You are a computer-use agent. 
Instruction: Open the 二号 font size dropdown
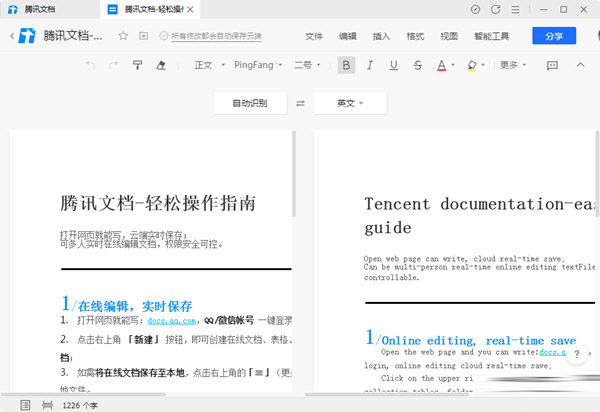point(307,65)
